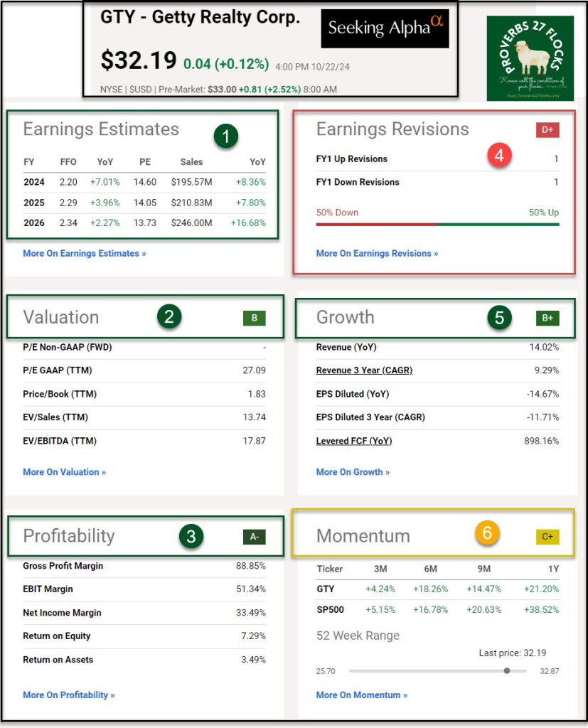The image size is (588, 728).
Task: Click the B+ Growth grade badge
Action: (x=547, y=318)
